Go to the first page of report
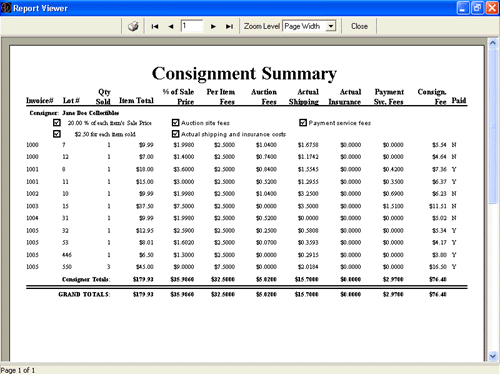Screen dimensions: 500x374 pyautogui.click(x=155, y=26)
